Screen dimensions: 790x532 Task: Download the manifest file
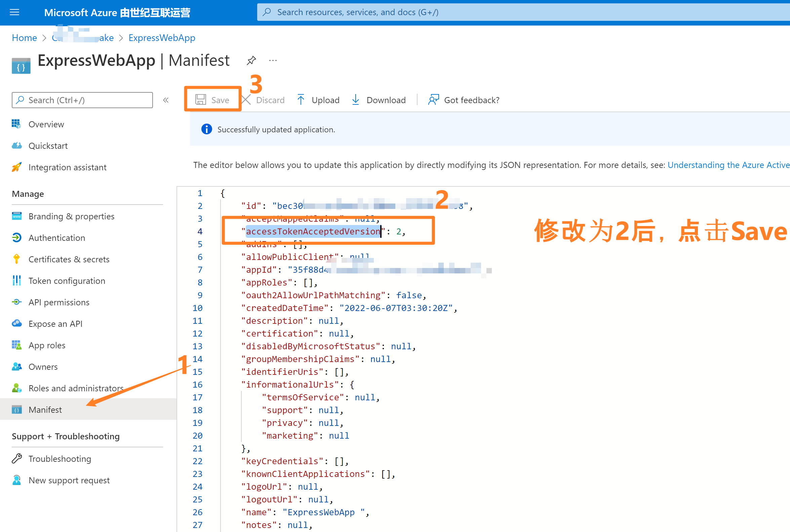pyautogui.click(x=379, y=100)
